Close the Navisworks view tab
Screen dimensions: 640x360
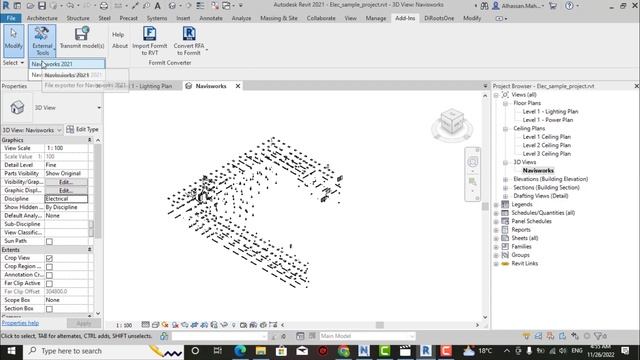tap(238, 86)
